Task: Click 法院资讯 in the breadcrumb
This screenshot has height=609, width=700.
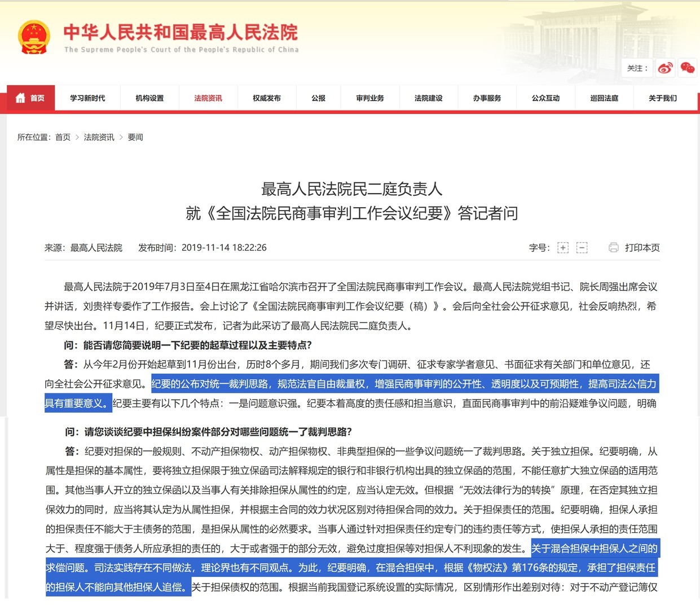Action: point(99,137)
